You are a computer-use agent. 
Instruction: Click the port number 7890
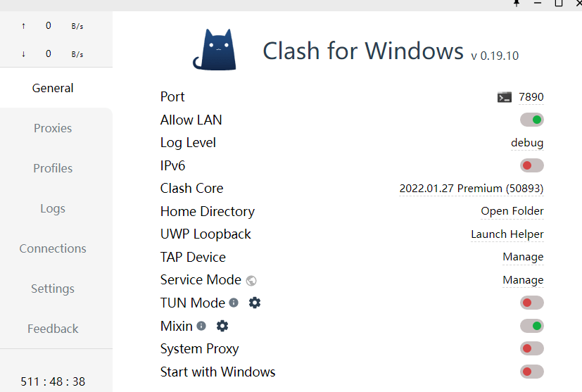(531, 97)
